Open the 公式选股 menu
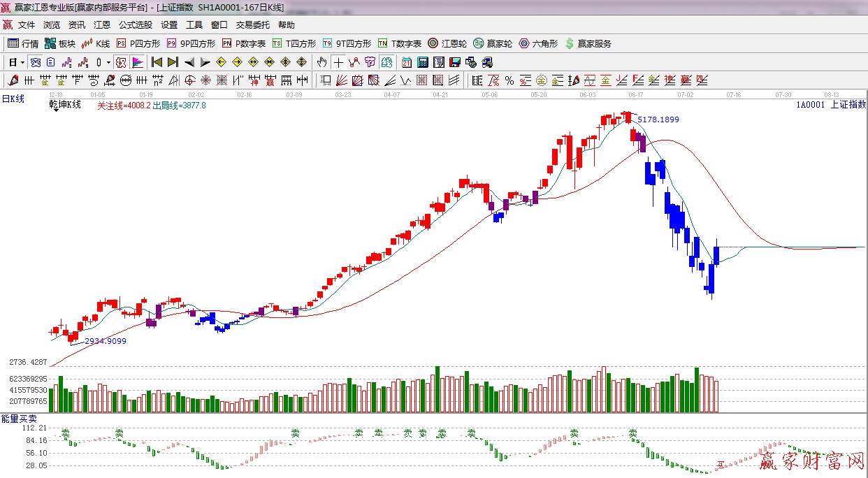 (135, 25)
